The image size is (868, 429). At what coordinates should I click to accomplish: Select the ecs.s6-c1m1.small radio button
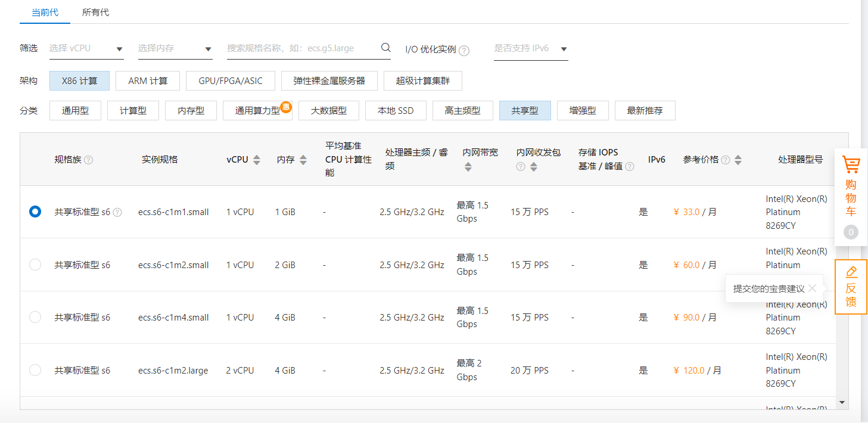pyautogui.click(x=35, y=212)
